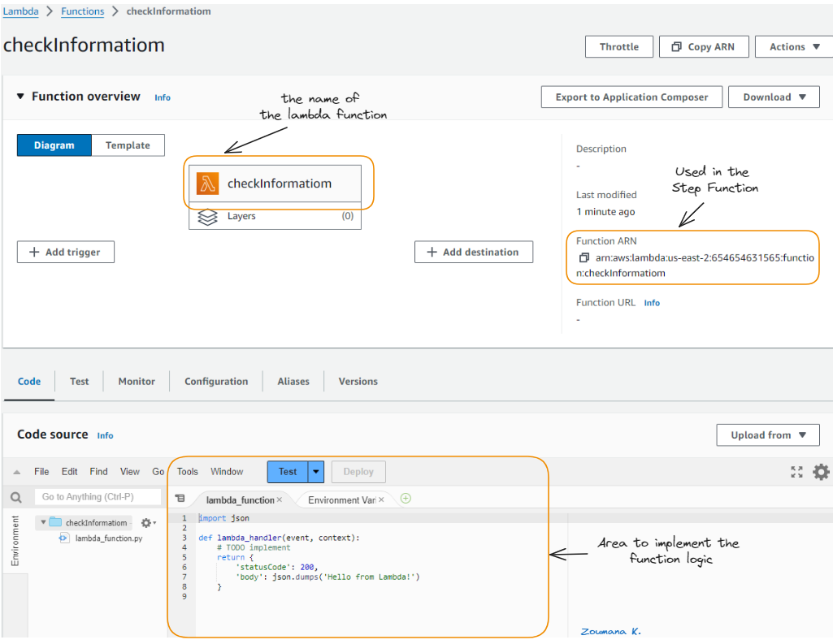Click the search magnifier in the code editor
833x644 pixels.
point(16,496)
